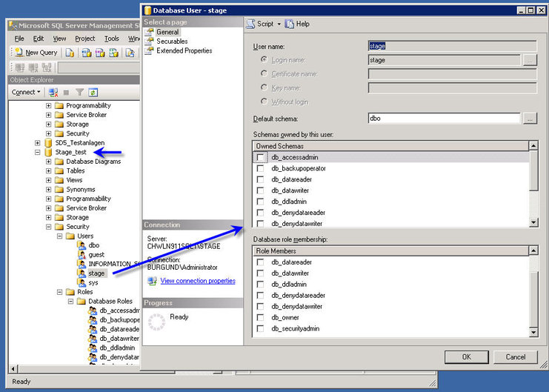The image size is (549, 392).
Task: Check db_datareader in Owned Schemas
Action: [x=260, y=180]
